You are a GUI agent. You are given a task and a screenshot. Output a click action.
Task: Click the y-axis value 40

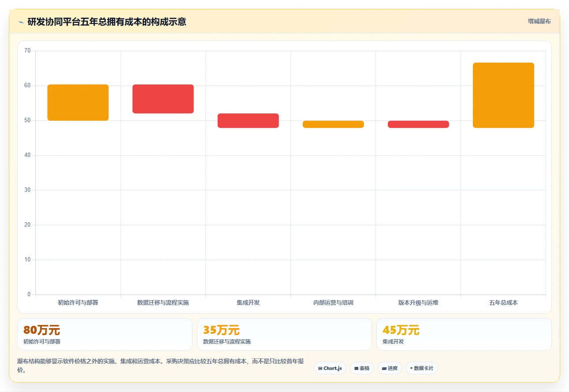[x=27, y=155]
